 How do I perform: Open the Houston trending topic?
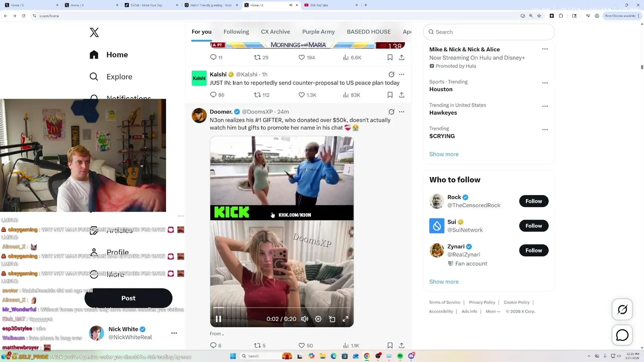point(441,89)
